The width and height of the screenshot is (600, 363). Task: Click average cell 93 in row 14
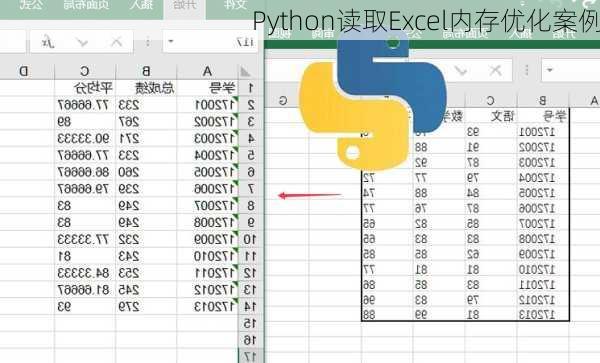pyautogui.click(x=85, y=307)
